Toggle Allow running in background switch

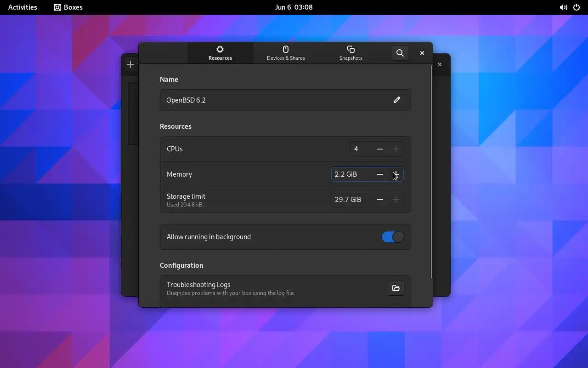393,237
